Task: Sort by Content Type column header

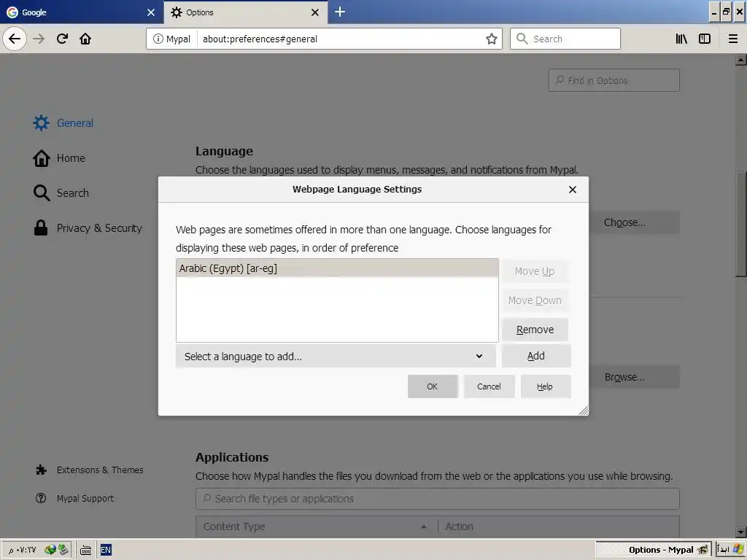Action: coord(317,526)
